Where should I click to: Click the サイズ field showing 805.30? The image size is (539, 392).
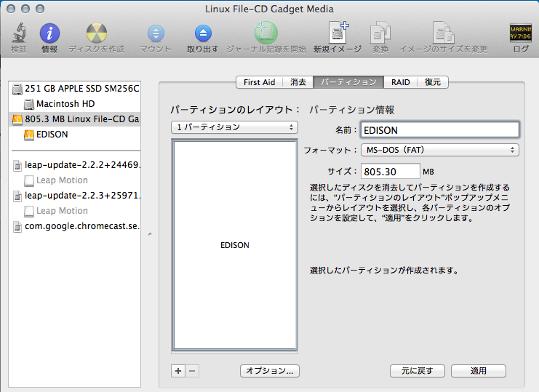click(390, 171)
